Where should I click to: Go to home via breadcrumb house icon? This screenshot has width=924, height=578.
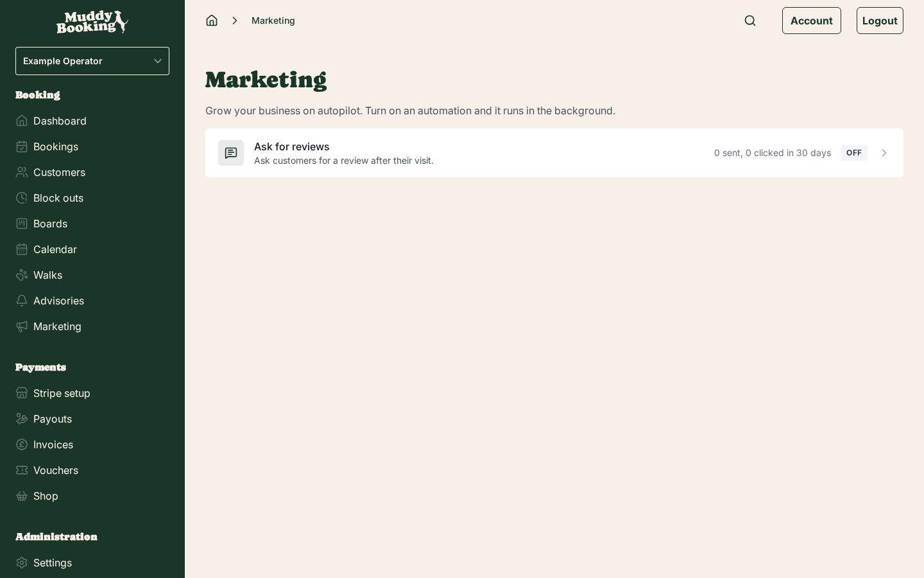pyautogui.click(x=212, y=21)
